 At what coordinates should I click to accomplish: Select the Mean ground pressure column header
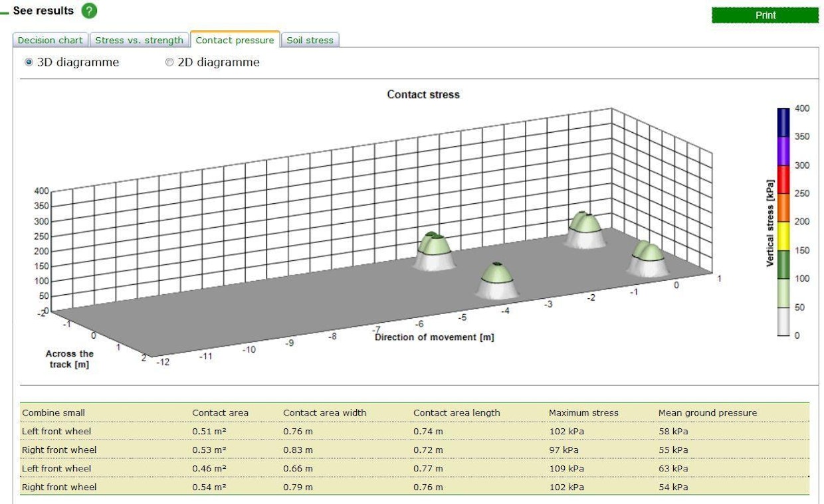[707, 412]
